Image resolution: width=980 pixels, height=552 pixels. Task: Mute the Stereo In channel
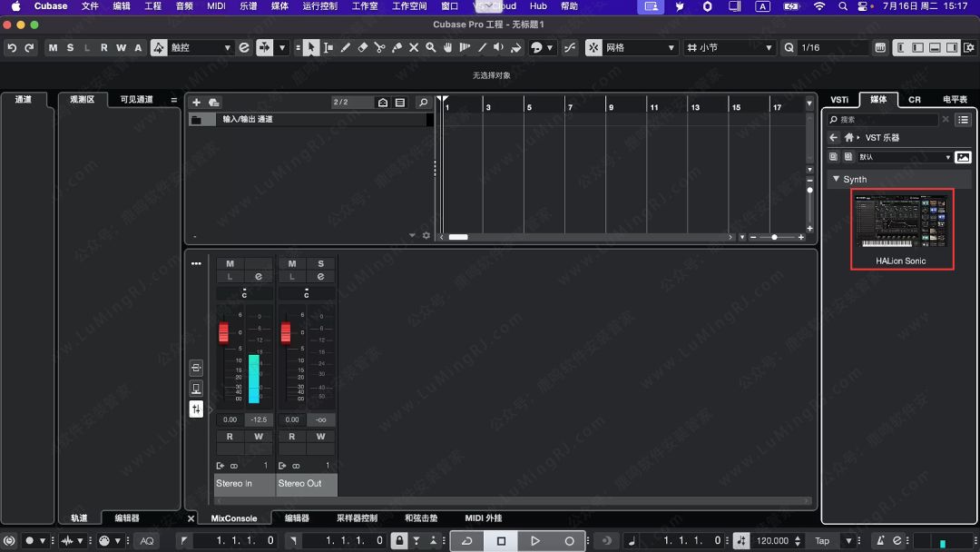[230, 264]
